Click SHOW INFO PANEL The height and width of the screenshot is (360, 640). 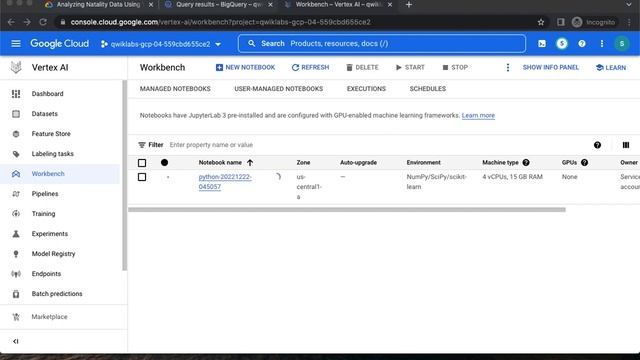(551, 67)
